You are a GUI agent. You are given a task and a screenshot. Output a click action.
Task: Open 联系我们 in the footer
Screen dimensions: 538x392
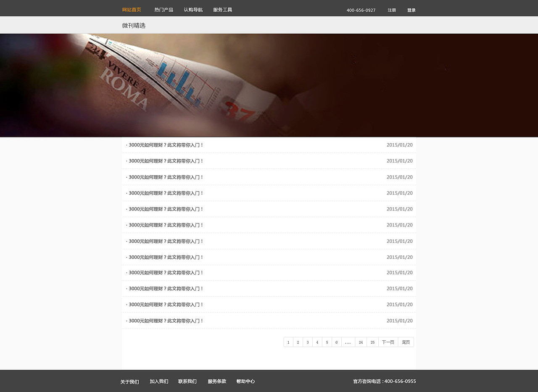click(187, 381)
